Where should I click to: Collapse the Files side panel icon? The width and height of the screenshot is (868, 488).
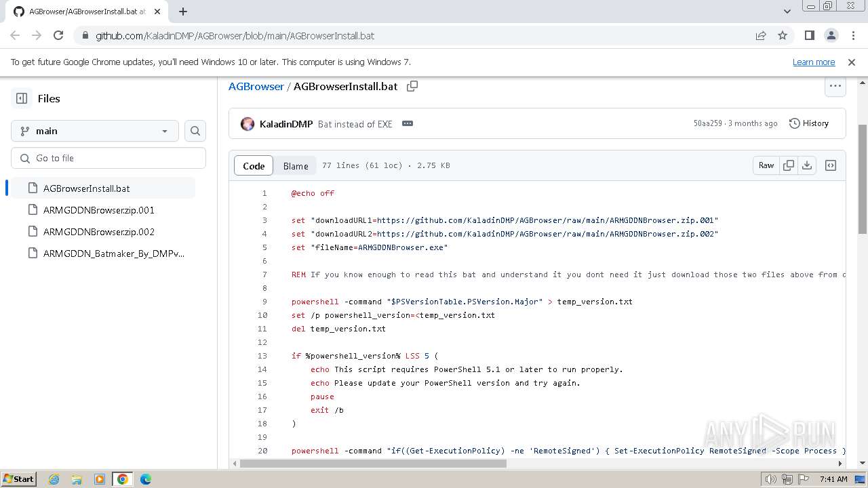[x=22, y=98]
